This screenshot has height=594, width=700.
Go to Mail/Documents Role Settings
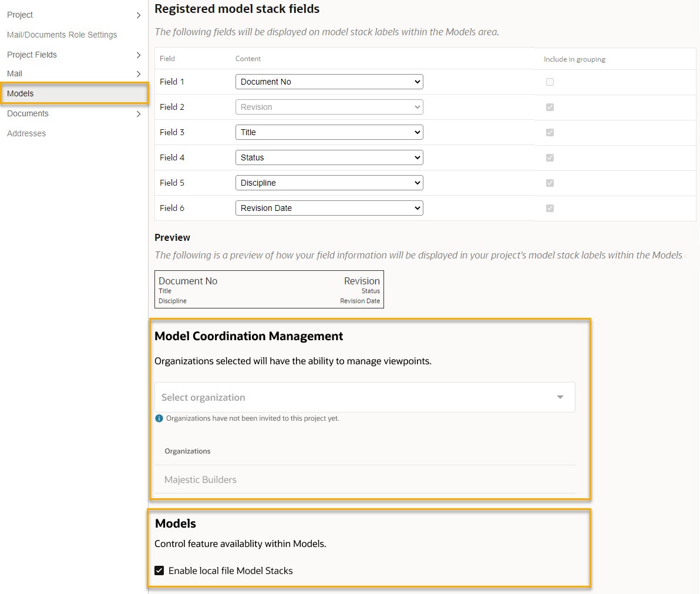point(62,35)
